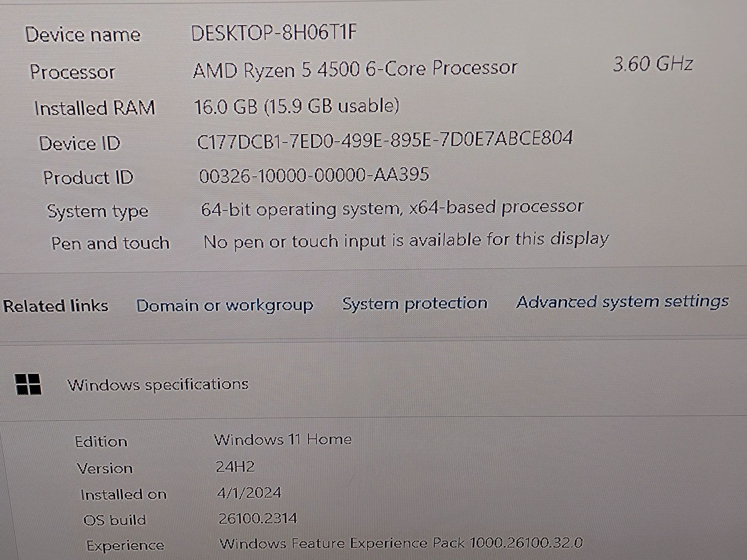
Task: Select the Windows Feature Experience Pack value
Action: [401, 543]
